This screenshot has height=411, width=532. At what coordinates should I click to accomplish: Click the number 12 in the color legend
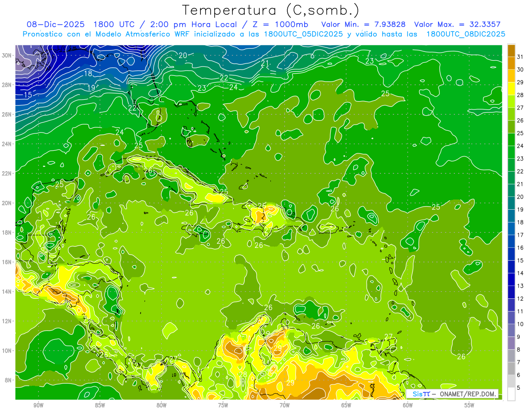click(520, 299)
